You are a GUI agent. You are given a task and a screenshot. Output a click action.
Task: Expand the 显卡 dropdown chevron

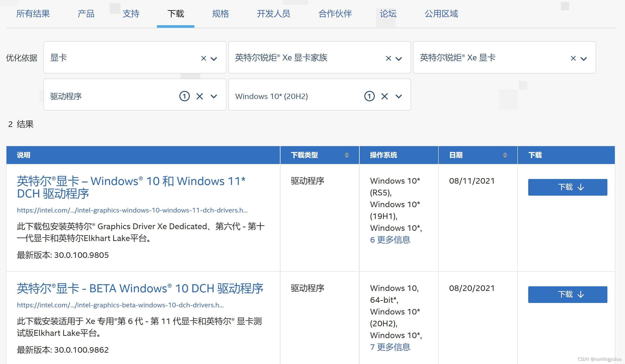214,59
